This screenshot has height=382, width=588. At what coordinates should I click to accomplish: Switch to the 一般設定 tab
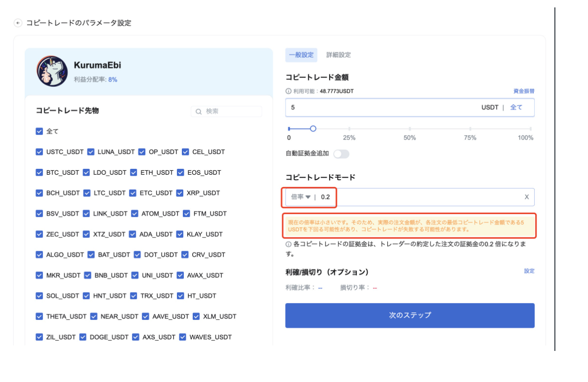(x=301, y=55)
